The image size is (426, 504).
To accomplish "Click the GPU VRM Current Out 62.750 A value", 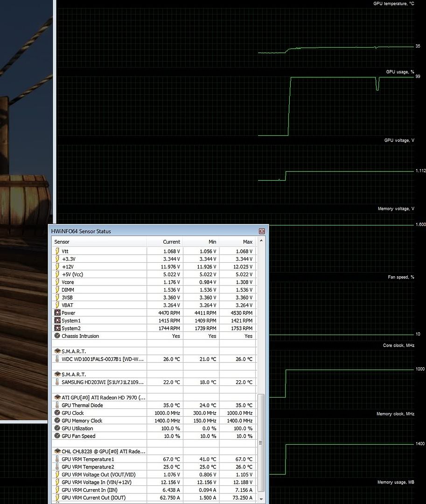I will 170,498.
